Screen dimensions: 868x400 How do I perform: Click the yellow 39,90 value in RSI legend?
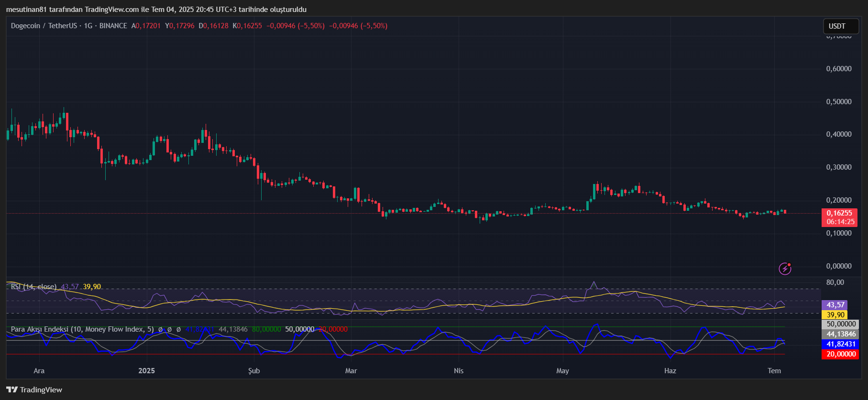click(92, 287)
